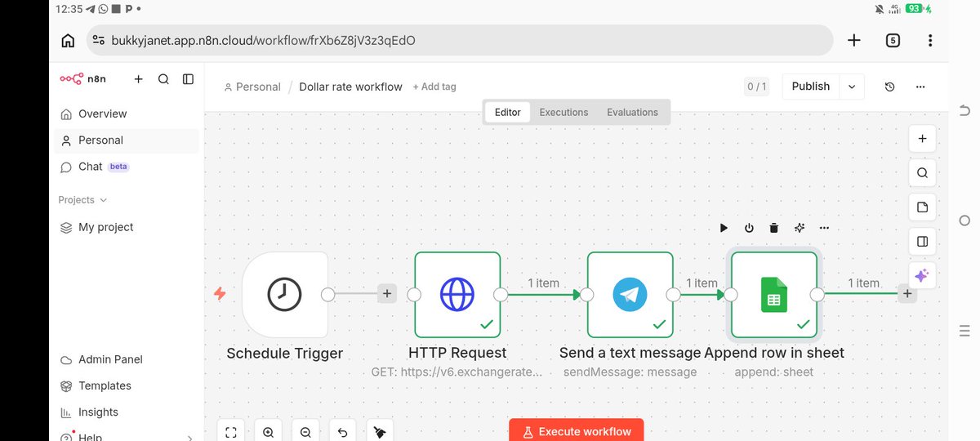Select the Google Sheets Append row node
980x441 pixels.
click(774, 294)
